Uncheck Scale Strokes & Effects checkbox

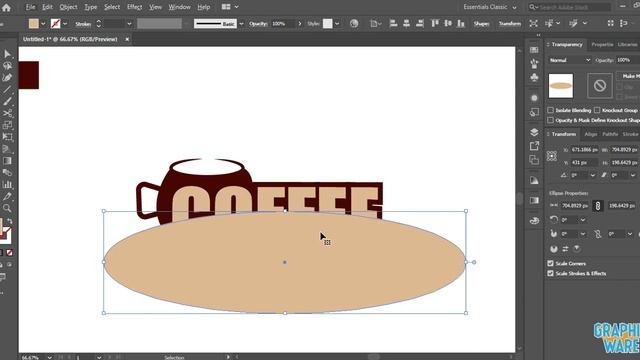(x=551, y=273)
